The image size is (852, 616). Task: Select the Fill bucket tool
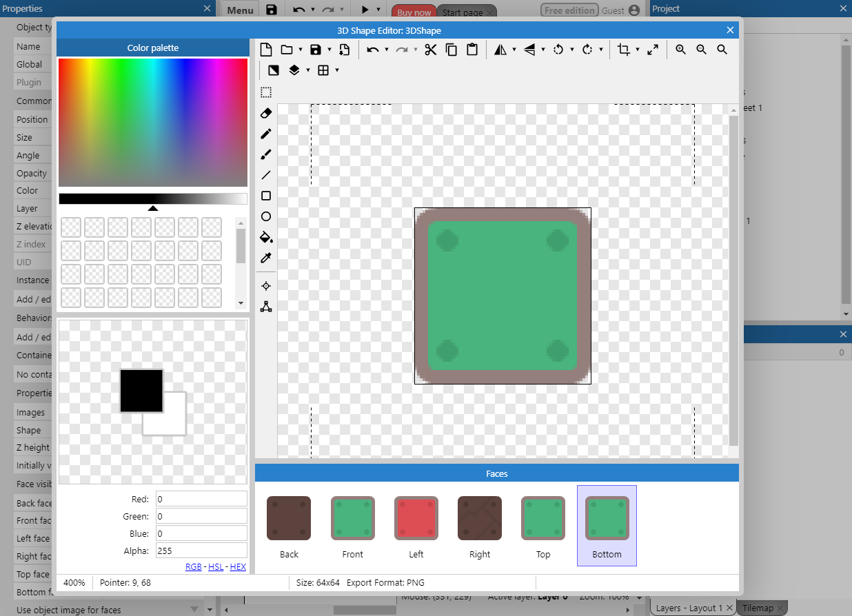tap(266, 237)
